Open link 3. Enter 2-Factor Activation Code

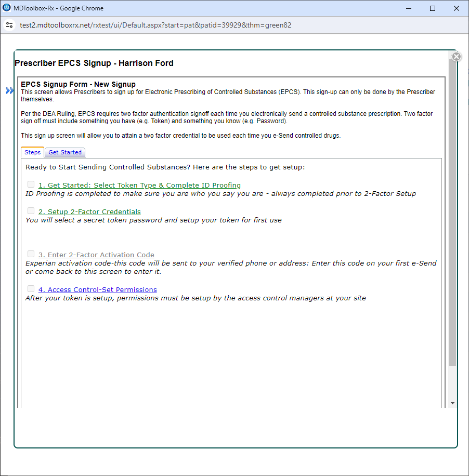(x=96, y=255)
